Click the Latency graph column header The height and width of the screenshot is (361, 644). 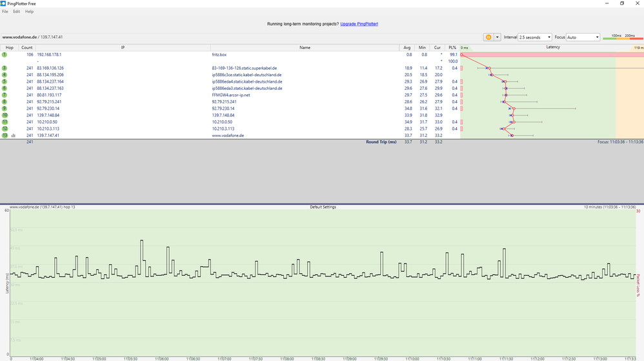click(552, 47)
